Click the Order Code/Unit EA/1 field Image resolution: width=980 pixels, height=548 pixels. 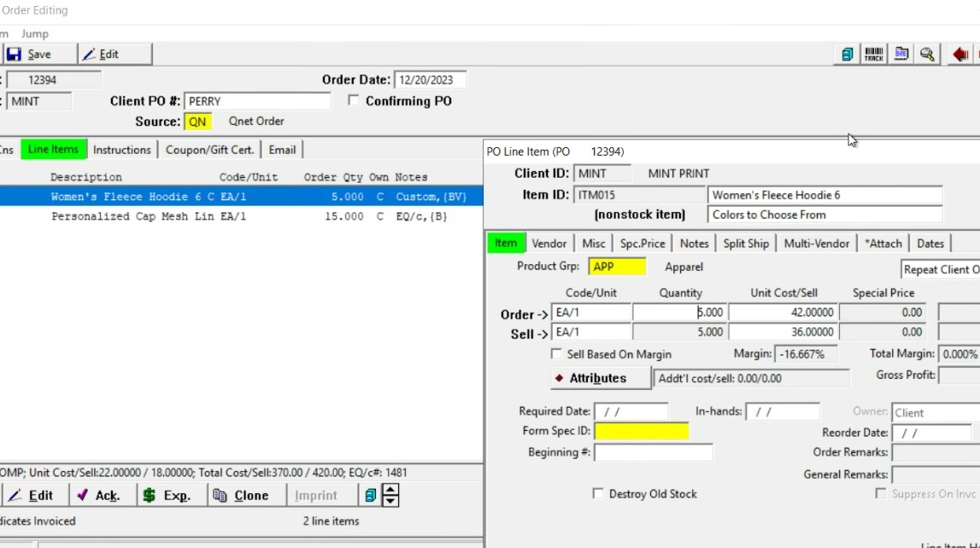(x=591, y=312)
